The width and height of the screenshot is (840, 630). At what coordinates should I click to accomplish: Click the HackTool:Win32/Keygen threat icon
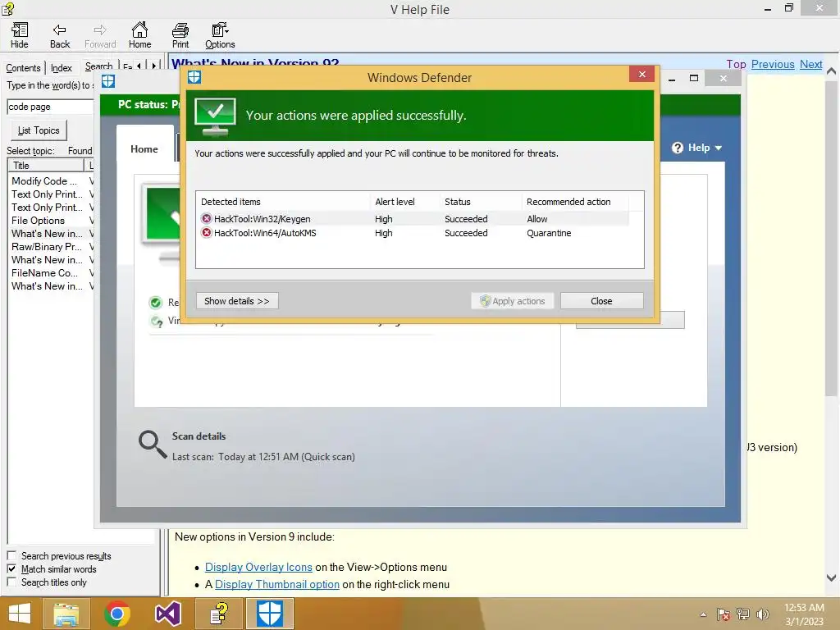206,218
